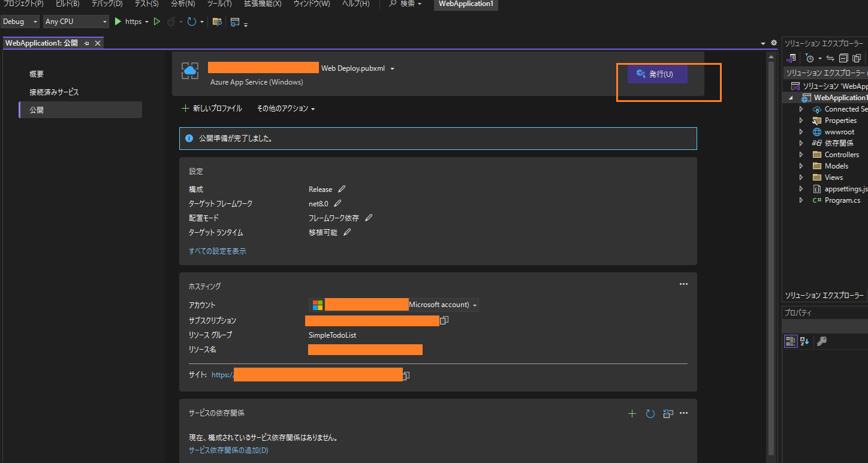The width and height of the screenshot is (868, 463).
Task: Click the browser window toolbar icon
Action: [x=235, y=22]
